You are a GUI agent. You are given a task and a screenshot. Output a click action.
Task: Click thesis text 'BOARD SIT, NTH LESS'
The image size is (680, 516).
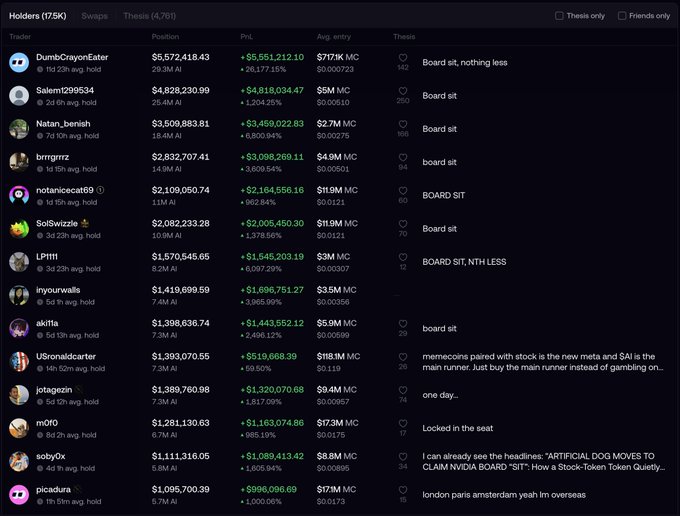pyautogui.click(x=464, y=262)
